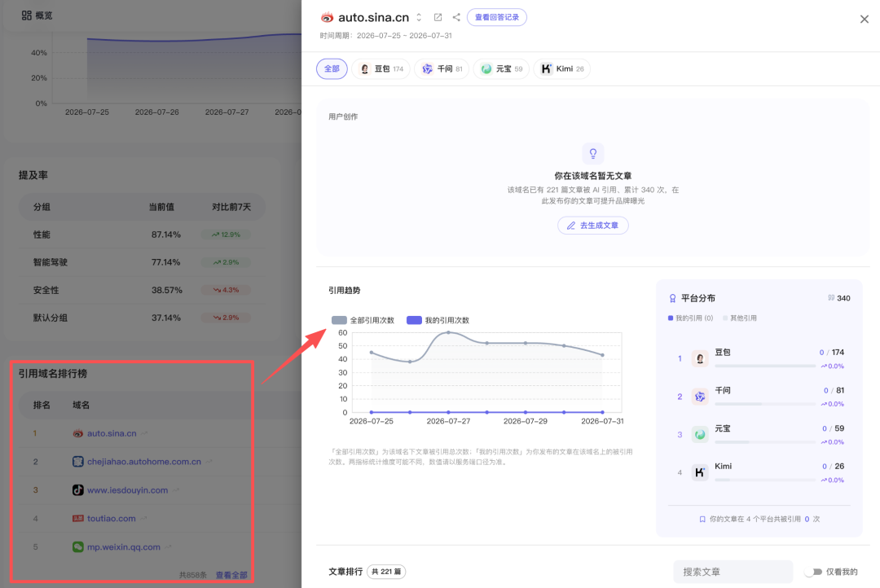
Task: Open auto.sina.cn link in ranking list
Action: 112,433
